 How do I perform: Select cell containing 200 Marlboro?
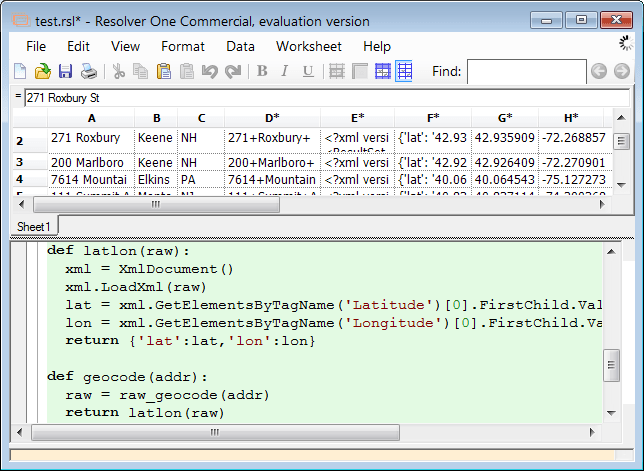[x=91, y=162]
